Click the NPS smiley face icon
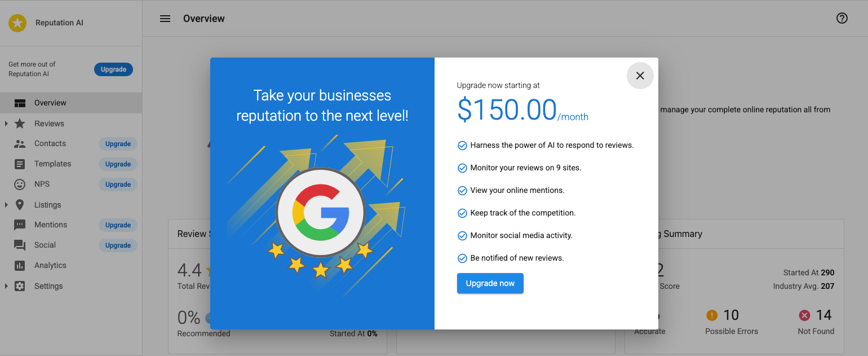Image resolution: width=868 pixels, height=356 pixels. pyautogui.click(x=20, y=184)
